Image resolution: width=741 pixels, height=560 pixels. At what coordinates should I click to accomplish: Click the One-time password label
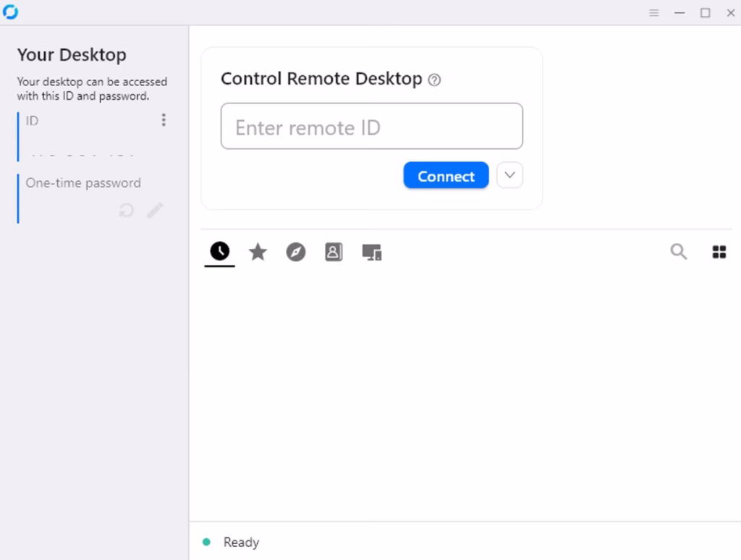[x=83, y=183]
